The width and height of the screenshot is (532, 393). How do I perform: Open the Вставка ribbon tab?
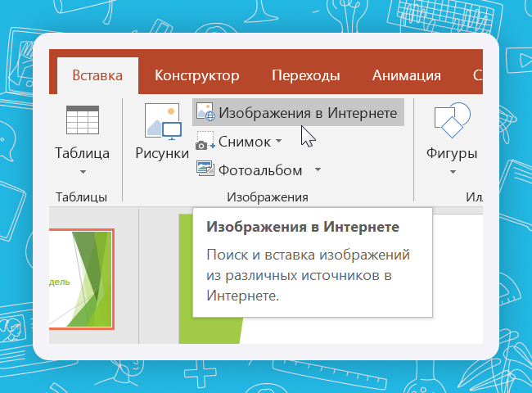(97, 75)
